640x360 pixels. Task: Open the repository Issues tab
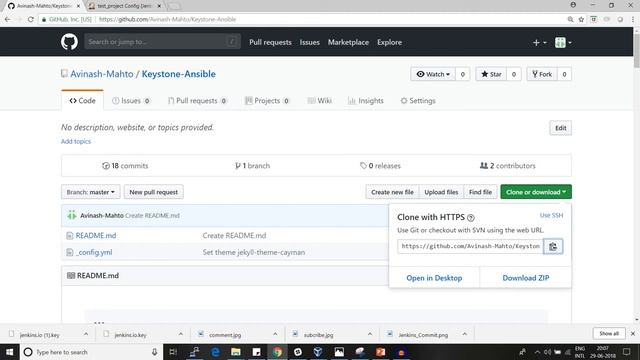coord(131,100)
